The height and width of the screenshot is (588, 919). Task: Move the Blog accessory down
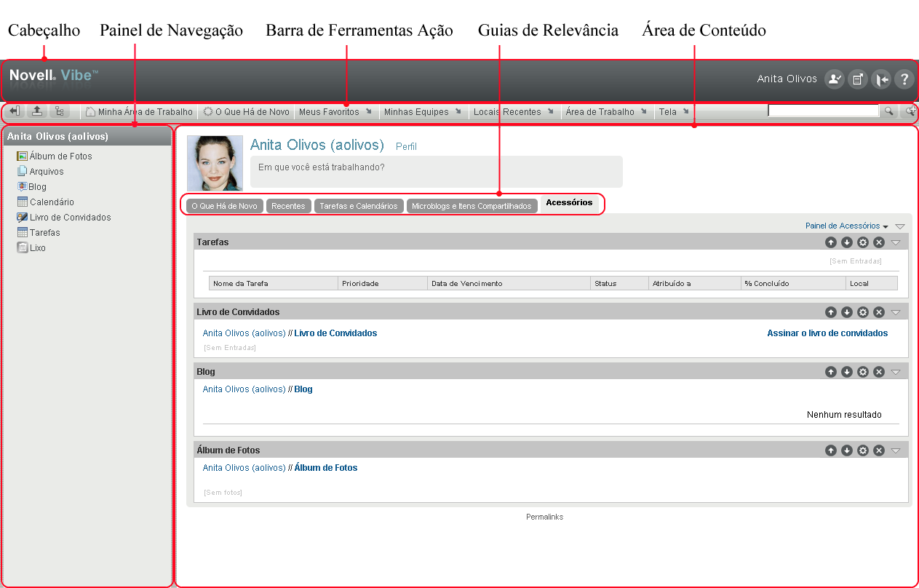click(x=847, y=372)
